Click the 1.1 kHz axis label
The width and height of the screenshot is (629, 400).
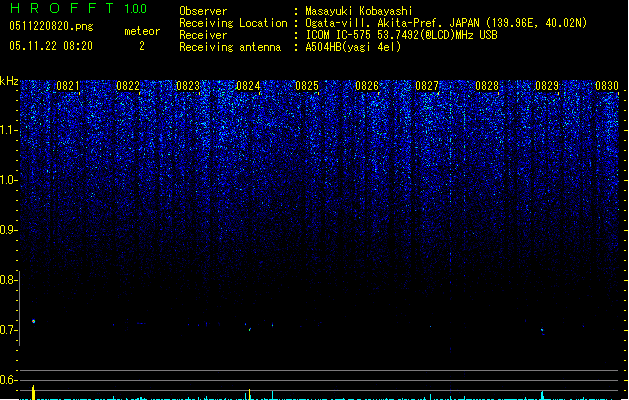(8, 130)
